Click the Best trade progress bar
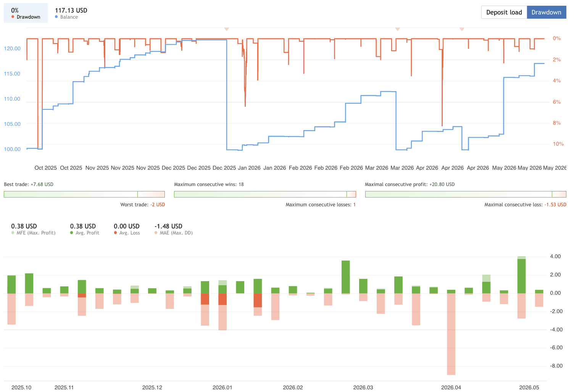This screenshot has height=392, width=574. point(84,194)
